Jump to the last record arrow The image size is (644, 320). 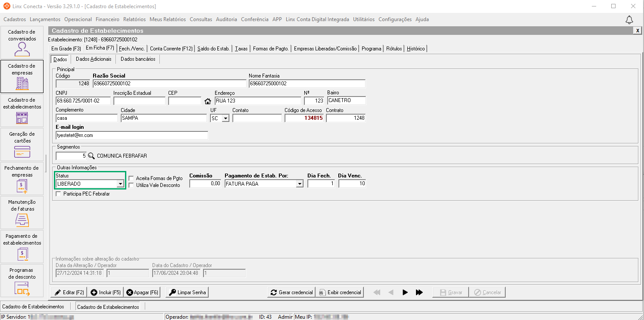tap(419, 292)
